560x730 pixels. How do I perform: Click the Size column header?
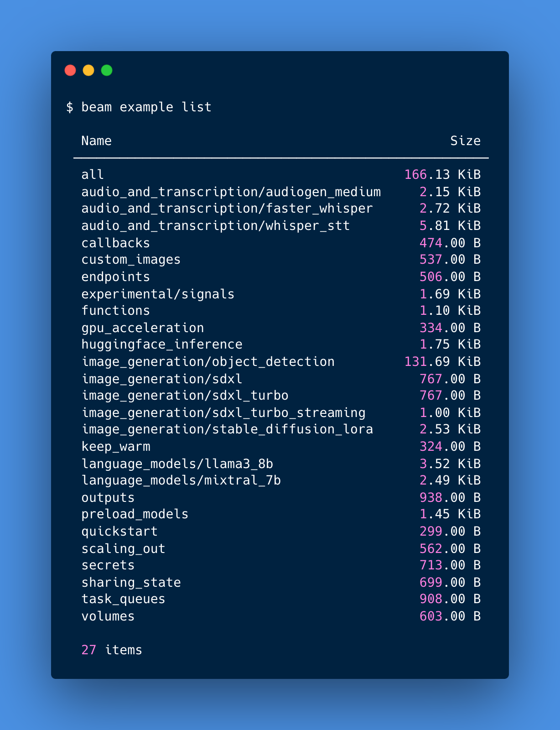(x=466, y=141)
